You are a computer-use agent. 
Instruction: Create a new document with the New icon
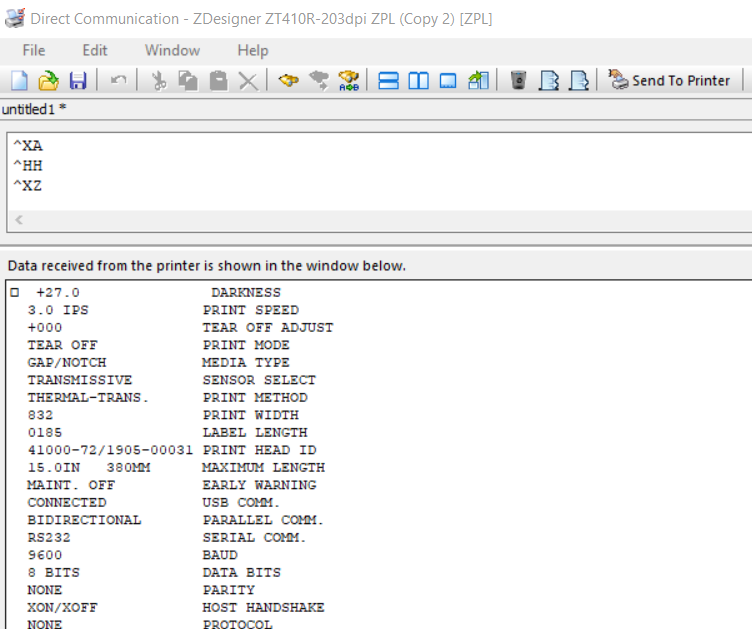click(19, 81)
